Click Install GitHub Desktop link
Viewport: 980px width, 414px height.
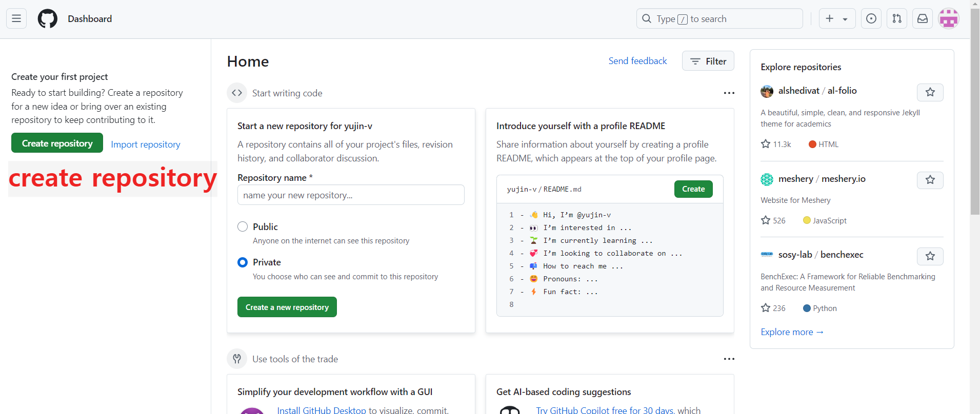coord(322,410)
